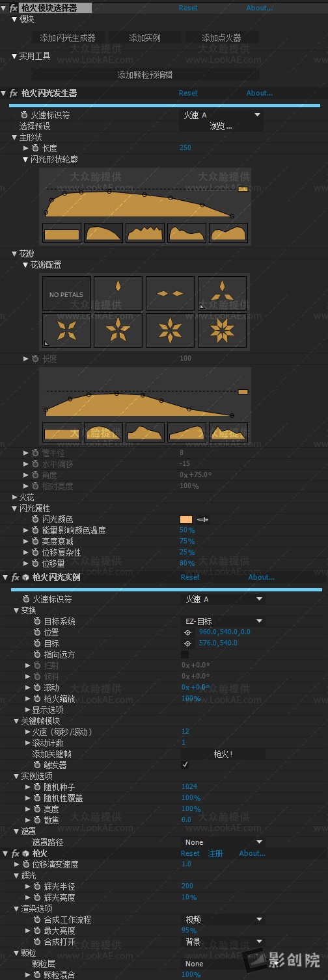Click the 目标 crosshair point picker
328x980 pixels.
pos(187,643)
